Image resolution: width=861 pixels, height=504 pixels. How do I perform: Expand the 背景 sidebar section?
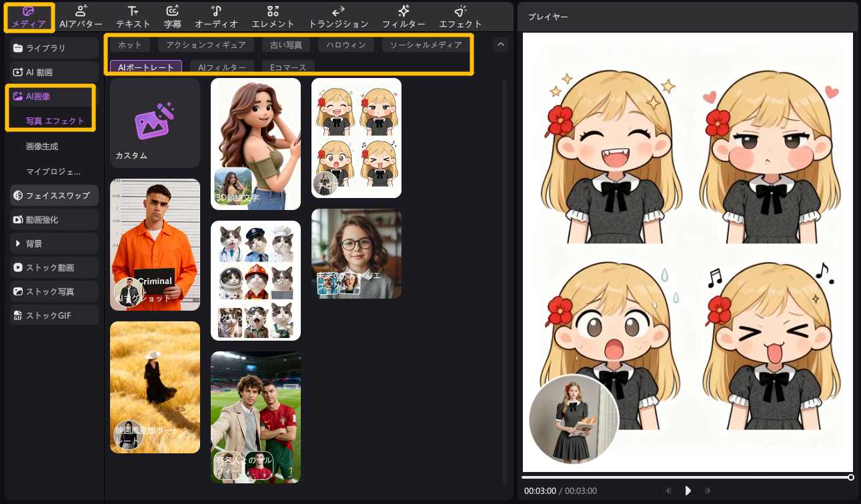coord(54,243)
